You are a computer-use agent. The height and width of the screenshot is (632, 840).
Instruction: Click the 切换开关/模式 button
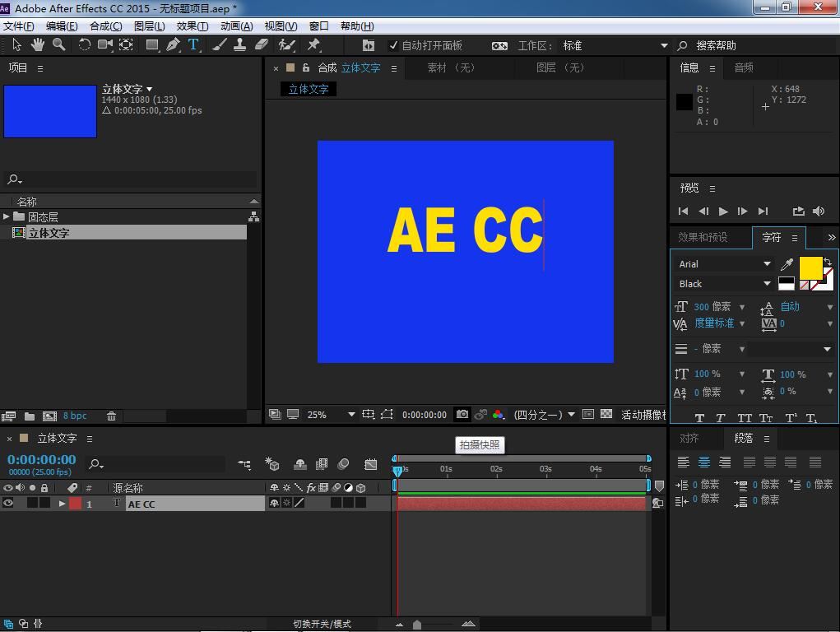(322, 624)
